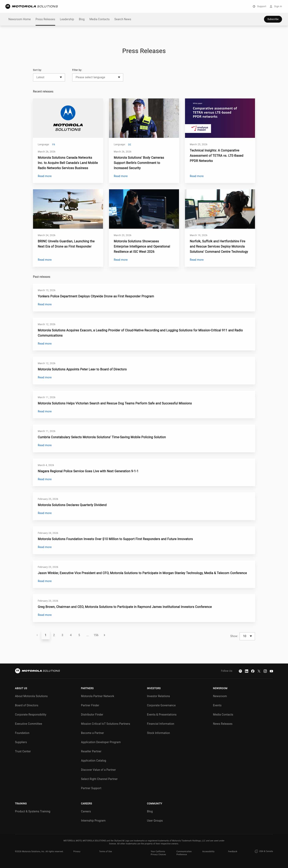Click the Support help icon in header

pyautogui.click(x=254, y=6)
